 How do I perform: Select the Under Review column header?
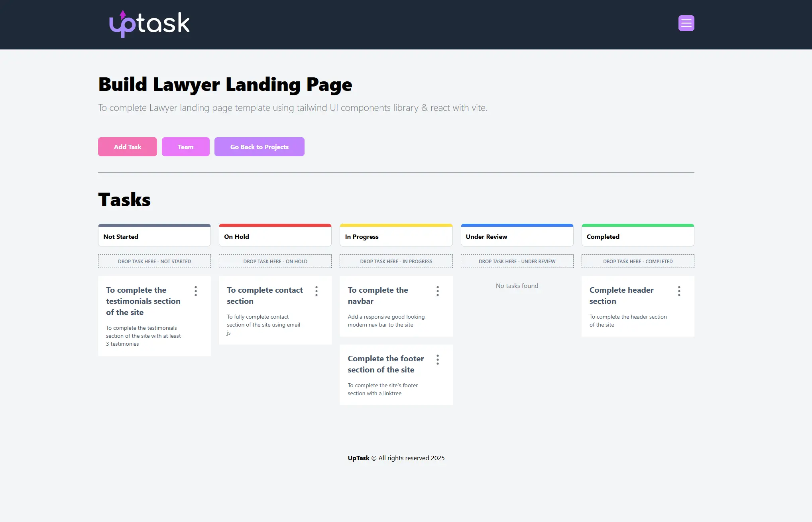517,236
